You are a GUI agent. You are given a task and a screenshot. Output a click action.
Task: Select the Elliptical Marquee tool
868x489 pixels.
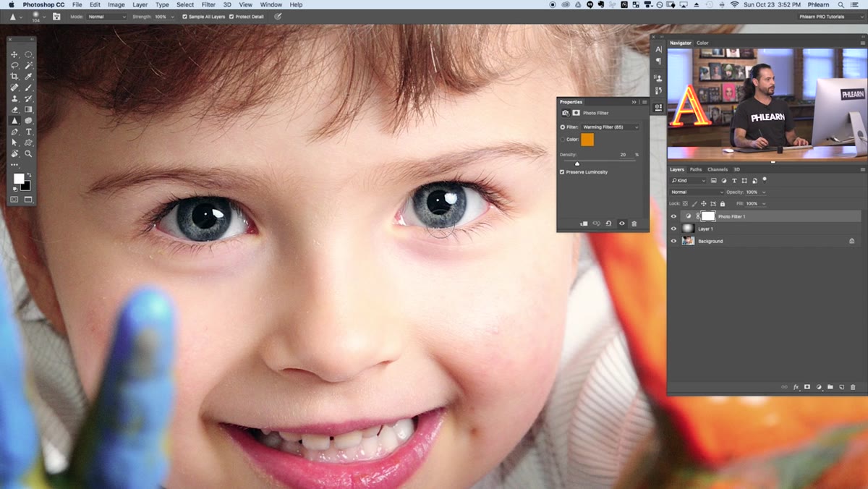coord(29,54)
